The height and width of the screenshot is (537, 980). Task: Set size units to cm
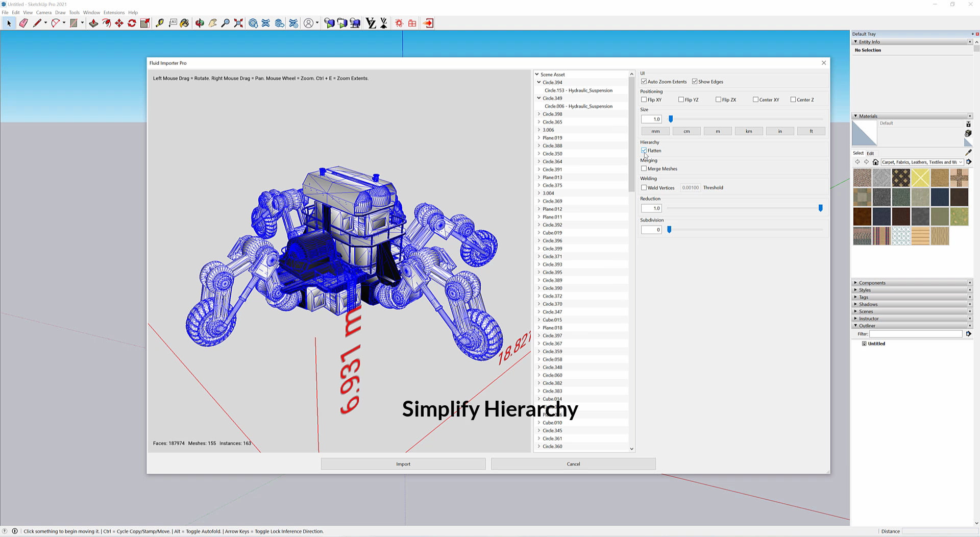687,131
